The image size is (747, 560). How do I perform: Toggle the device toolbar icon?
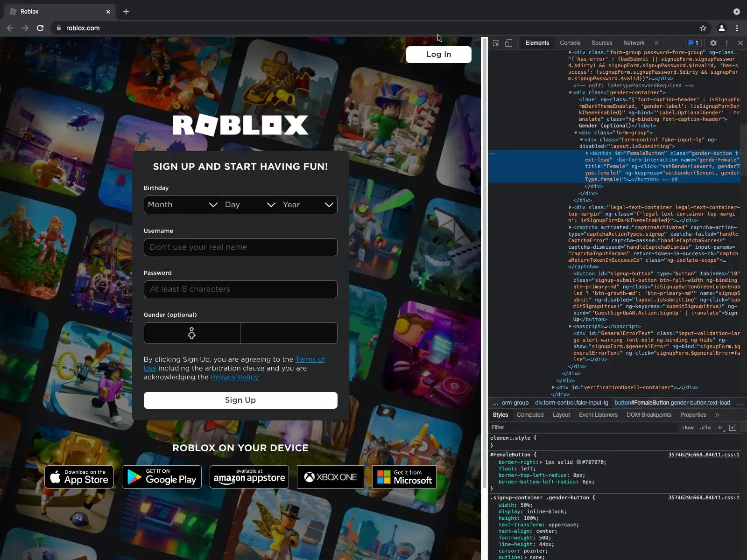tap(508, 43)
